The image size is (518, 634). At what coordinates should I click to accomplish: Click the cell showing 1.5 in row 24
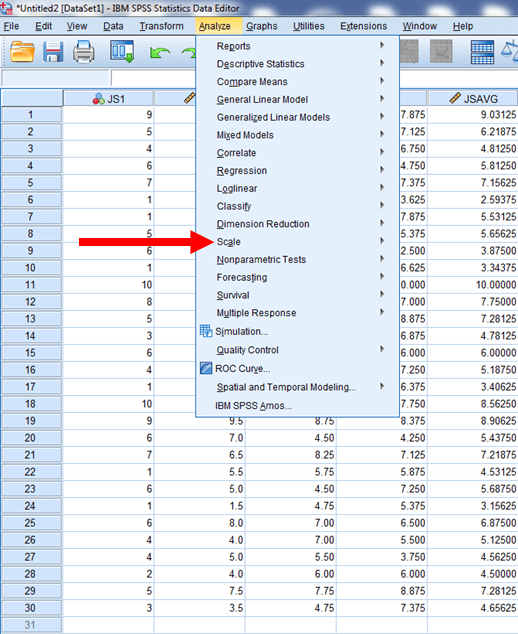tap(200, 506)
